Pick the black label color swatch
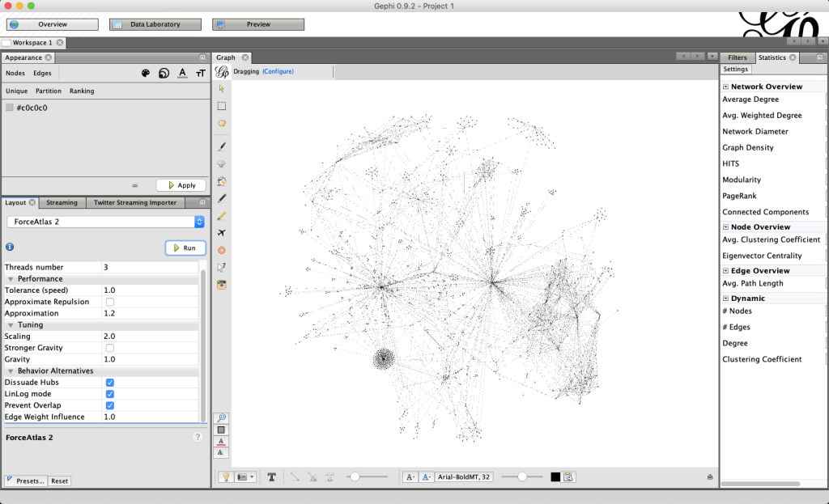This screenshot has width=829, height=504. coord(555,477)
